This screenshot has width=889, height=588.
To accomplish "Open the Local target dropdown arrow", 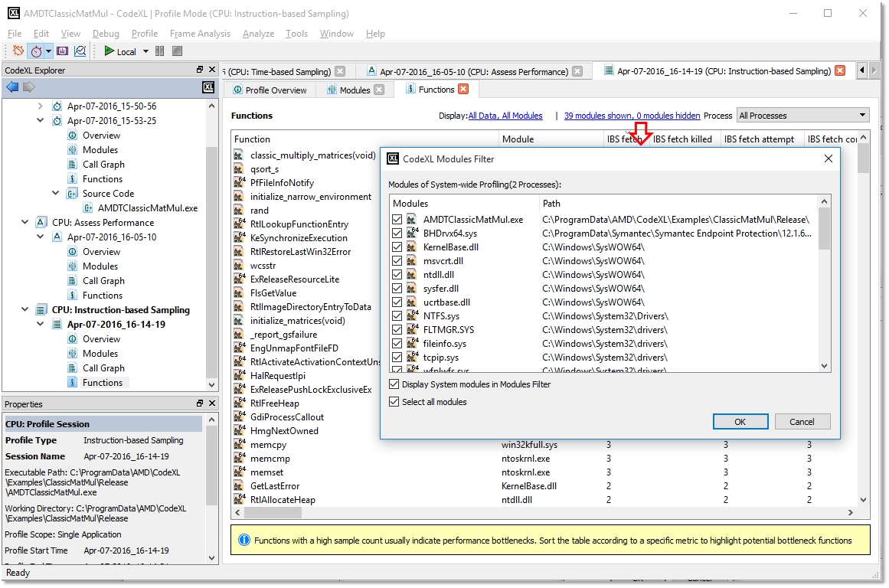I will click(x=145, y=51).
